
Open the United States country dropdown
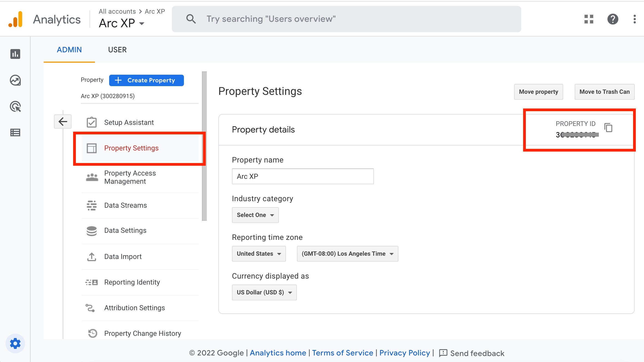[259, 254]
